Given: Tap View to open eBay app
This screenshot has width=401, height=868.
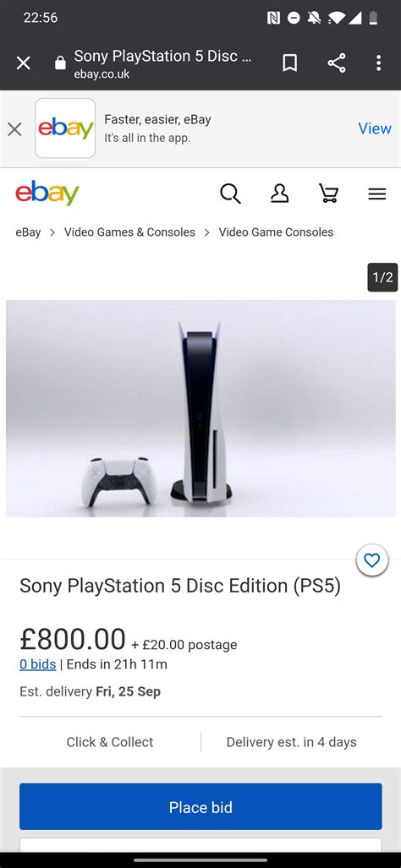Looking at the screenshot, I should click(375, 128).
